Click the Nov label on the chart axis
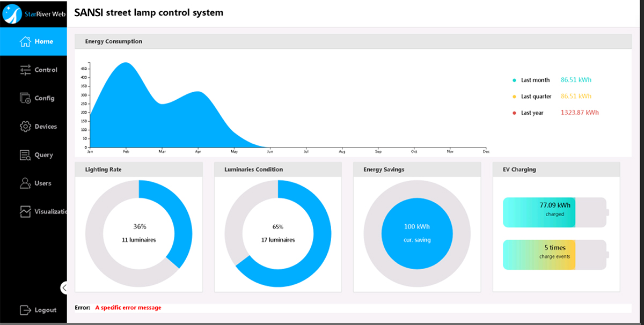 tap(450, 152)
